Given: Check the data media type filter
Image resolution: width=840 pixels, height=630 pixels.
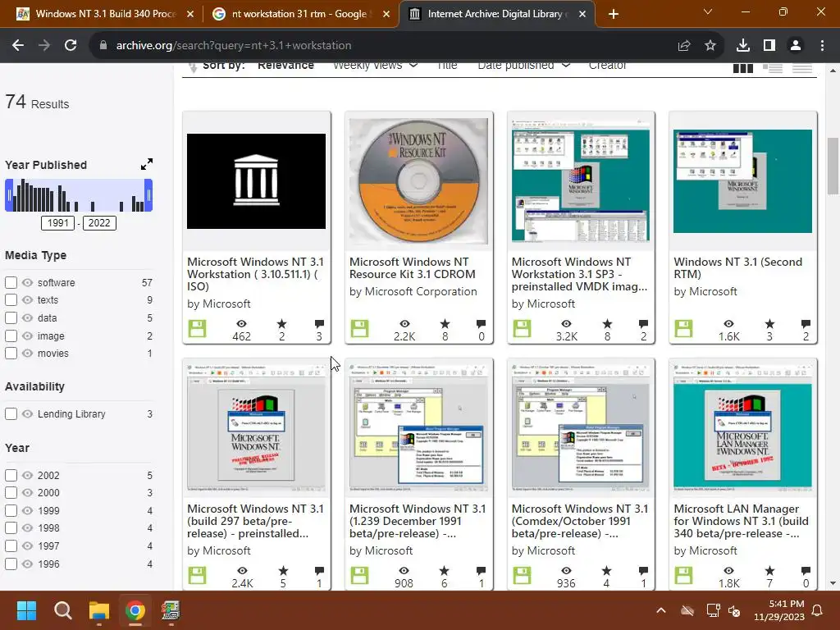Looking at the screenshot, I should pyautogui.click(x=11, y=317).
